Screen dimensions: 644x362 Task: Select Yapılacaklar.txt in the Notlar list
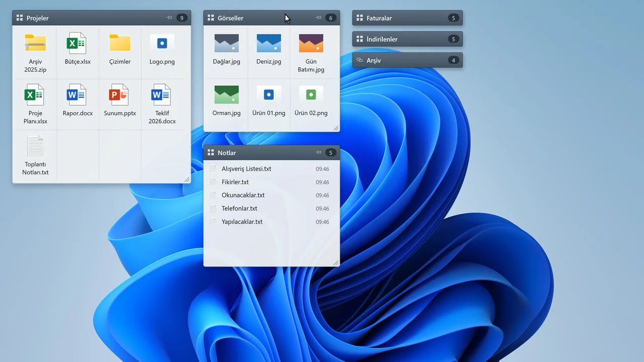pos(272,222)
